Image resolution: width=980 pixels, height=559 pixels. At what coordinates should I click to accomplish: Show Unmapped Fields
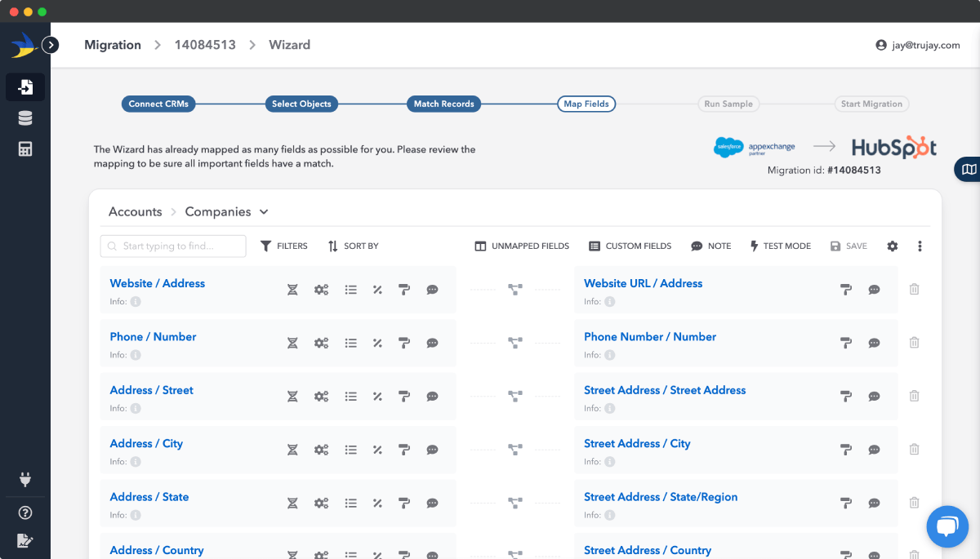(522, 246)
